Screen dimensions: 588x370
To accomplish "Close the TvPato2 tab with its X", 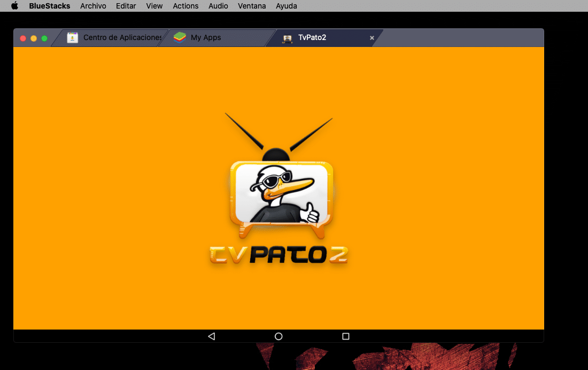I will tap(372, 38).
